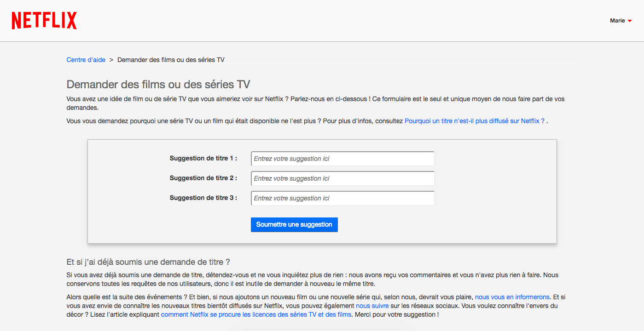Click the 'Et si j'ai déjà soumis' subheading
Screen dimensions: 644x331
[148, 262]
